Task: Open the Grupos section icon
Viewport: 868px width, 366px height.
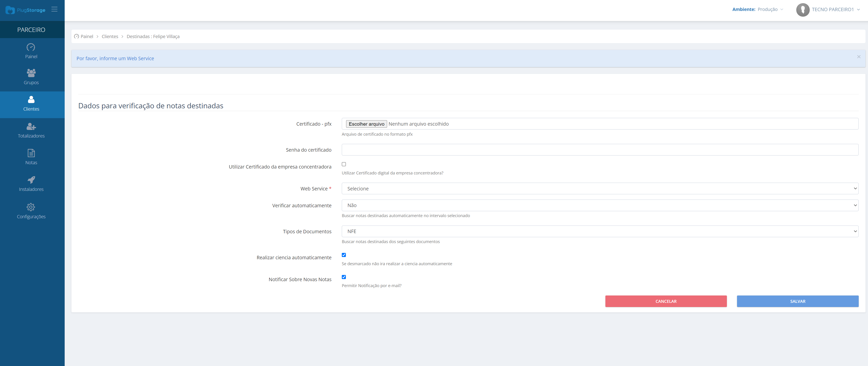Action: tap(31, 73)
